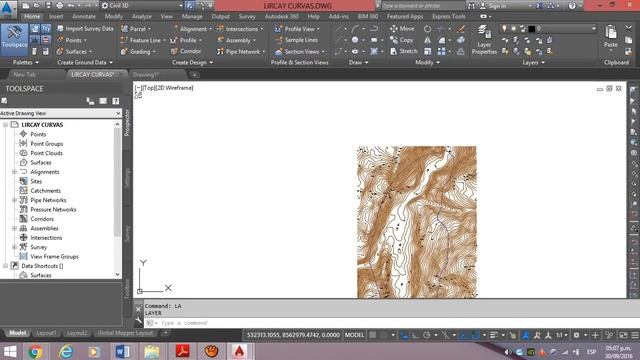Toggle MODEL space button in status bar
This screenshot has width=640, height=360.
click(354, 335)
